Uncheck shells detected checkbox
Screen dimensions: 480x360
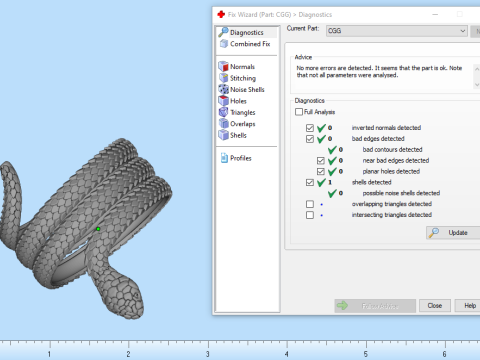tap(310, 182)
